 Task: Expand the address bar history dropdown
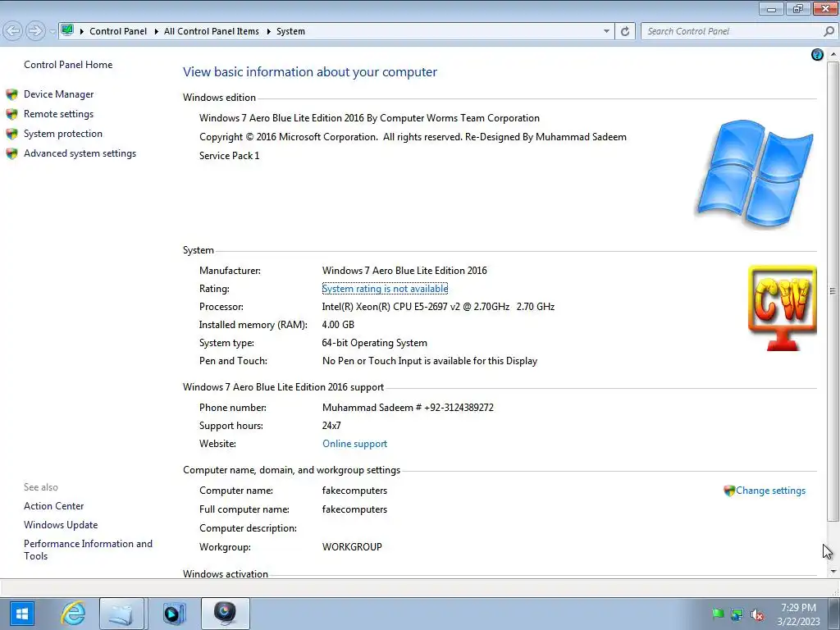pyautogui.click(x=606, y=31)
